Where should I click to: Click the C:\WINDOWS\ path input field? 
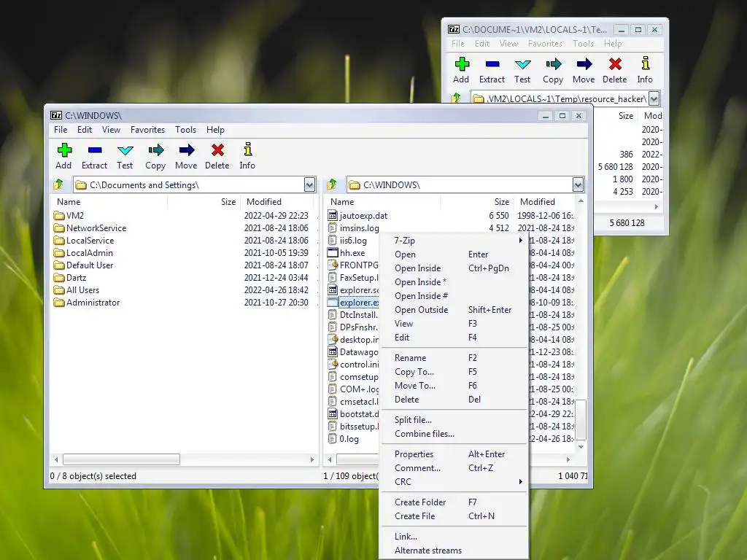pyautogui.click(x=460, y=184)
